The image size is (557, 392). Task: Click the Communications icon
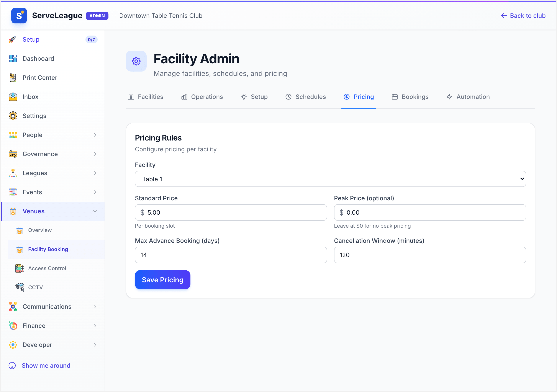13,307
